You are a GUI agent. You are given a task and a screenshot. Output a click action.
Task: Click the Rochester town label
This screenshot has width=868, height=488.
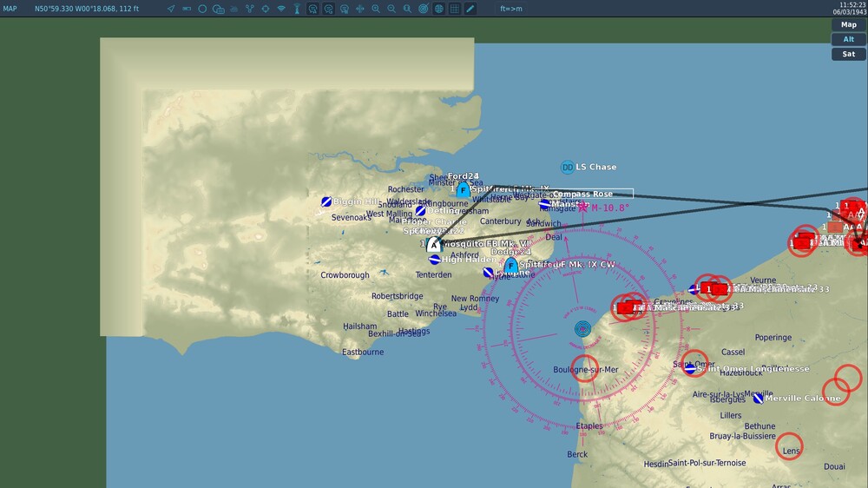click(405, 189)
